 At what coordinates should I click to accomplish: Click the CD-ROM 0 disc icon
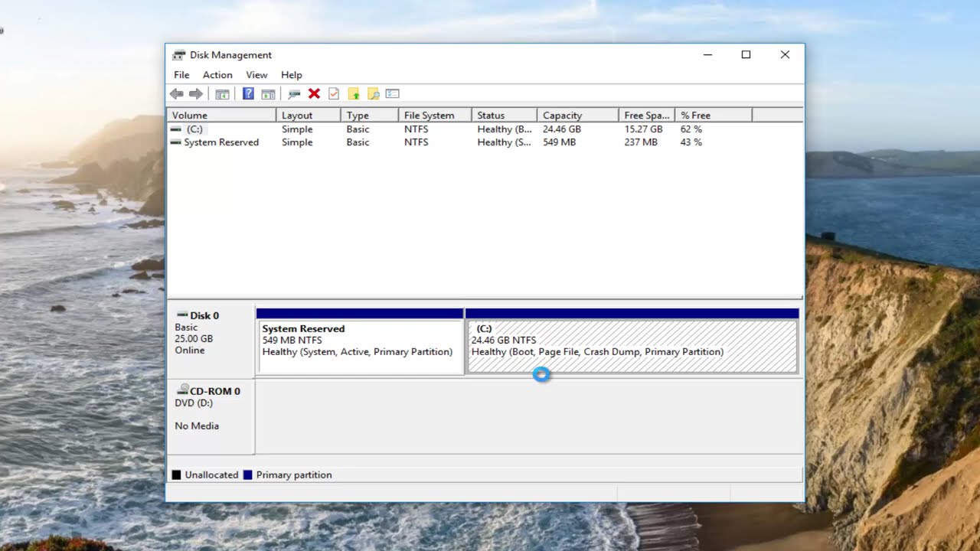pos(182,390)
